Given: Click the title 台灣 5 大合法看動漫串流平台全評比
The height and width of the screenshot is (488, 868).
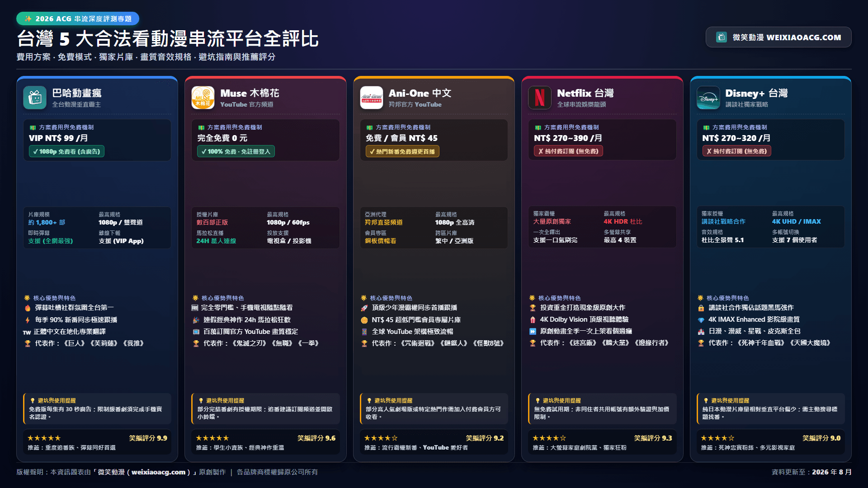Looking at the screenshot, I should coord(168,39).
